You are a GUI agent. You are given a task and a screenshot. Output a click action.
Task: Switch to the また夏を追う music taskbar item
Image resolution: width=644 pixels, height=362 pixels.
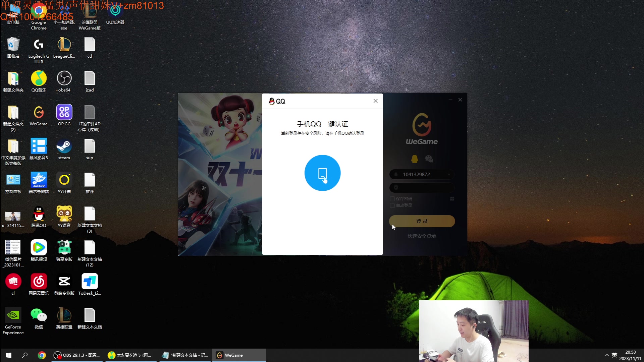click(x=130, y=355)
